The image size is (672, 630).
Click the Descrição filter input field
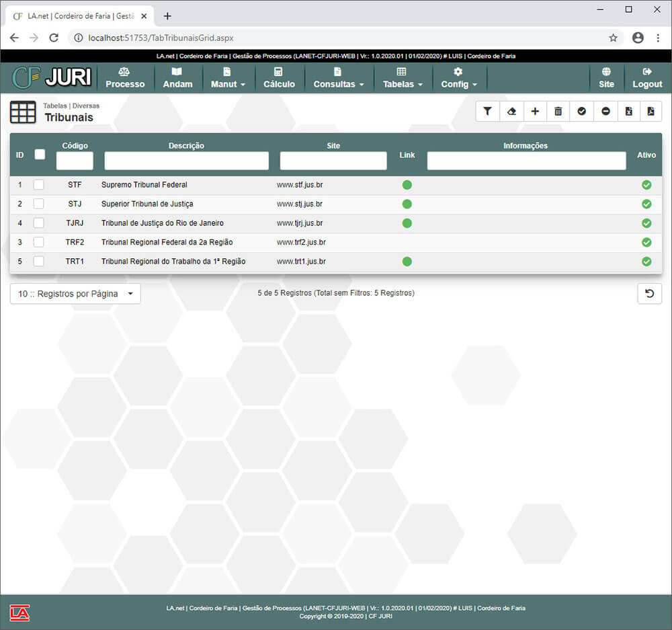pos(186,161)
